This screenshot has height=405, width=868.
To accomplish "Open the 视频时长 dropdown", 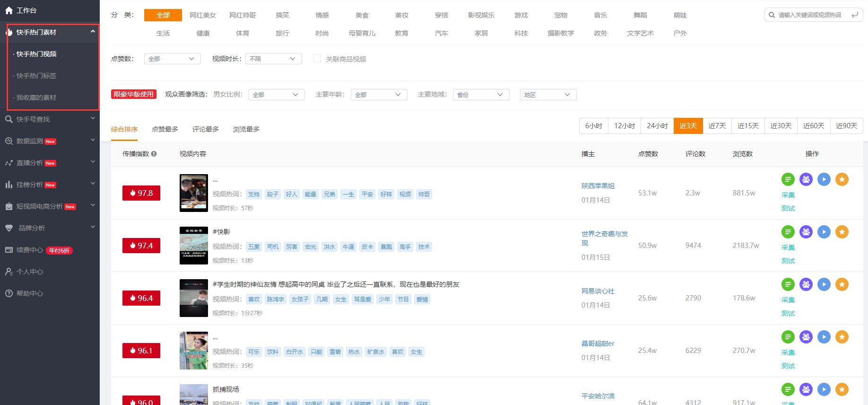I will point(273,59).
